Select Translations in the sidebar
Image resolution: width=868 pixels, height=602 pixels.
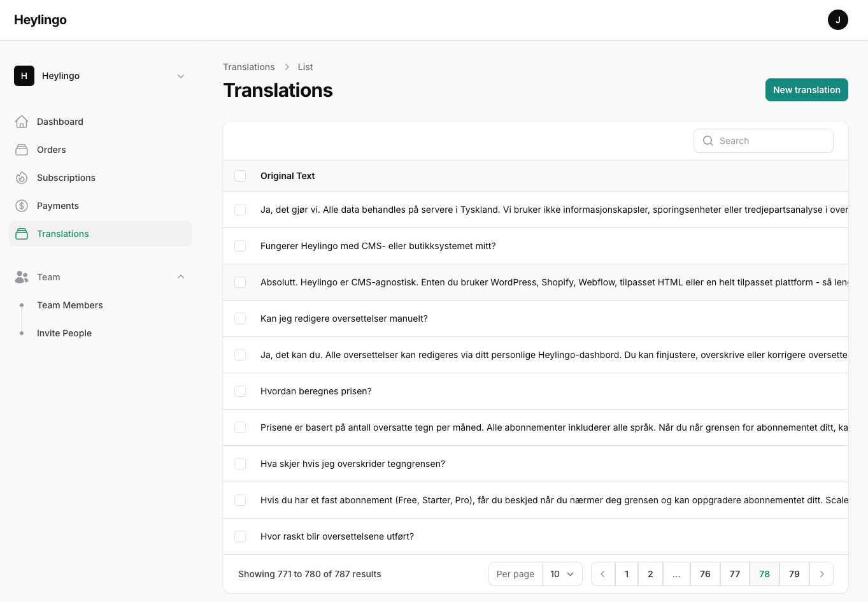click(101, 234)
